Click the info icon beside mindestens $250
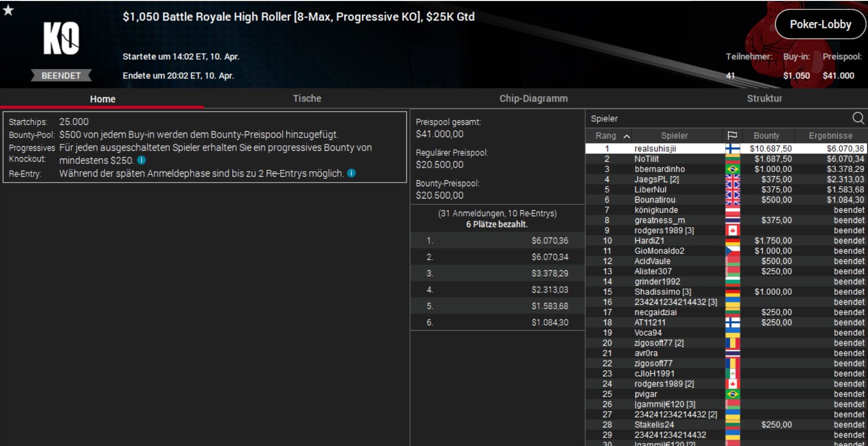The width and height of the screenshot is (868, 446). pos(141,160)
